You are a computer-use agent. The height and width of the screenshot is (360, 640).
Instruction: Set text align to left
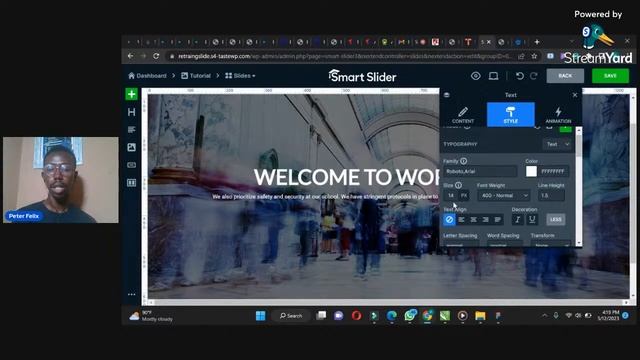[x=461, y=220]
